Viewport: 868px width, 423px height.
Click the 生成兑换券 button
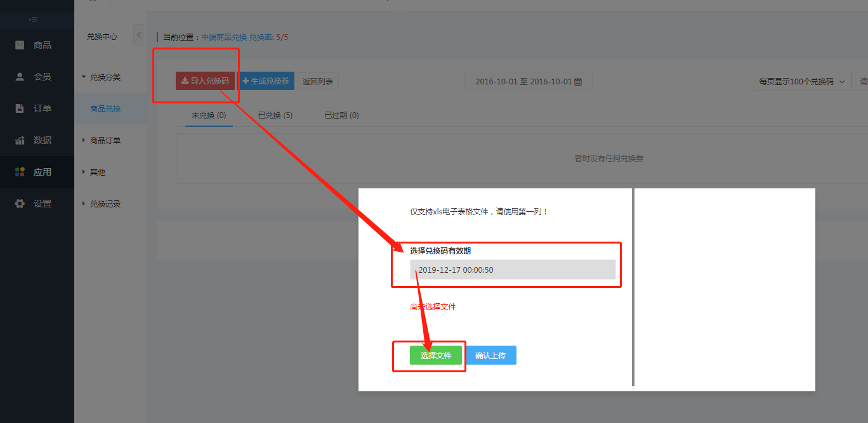pos(266,81)
